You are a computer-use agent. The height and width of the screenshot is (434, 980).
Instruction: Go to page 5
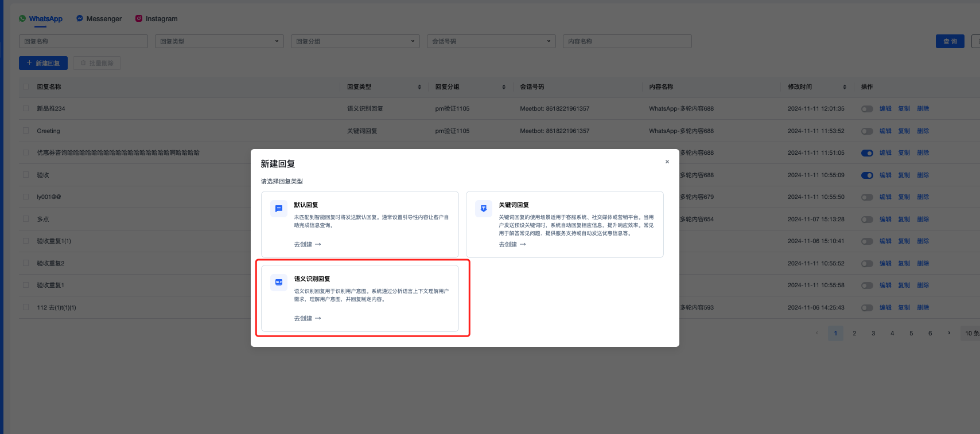[911, 333]
